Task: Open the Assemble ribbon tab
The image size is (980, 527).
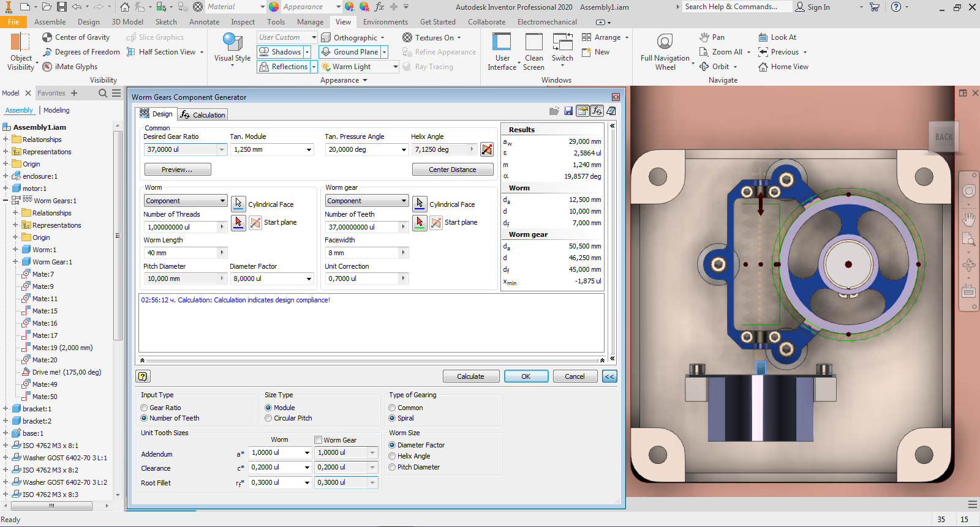Action: tap(50, 22)
